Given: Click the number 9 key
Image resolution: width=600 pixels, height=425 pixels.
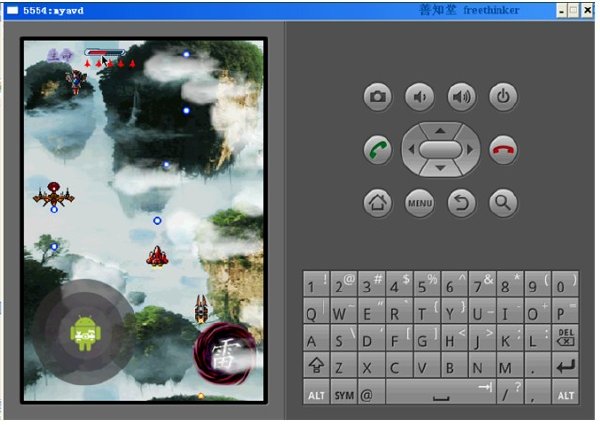Looking at the screenshot, I should pos(537,283).
